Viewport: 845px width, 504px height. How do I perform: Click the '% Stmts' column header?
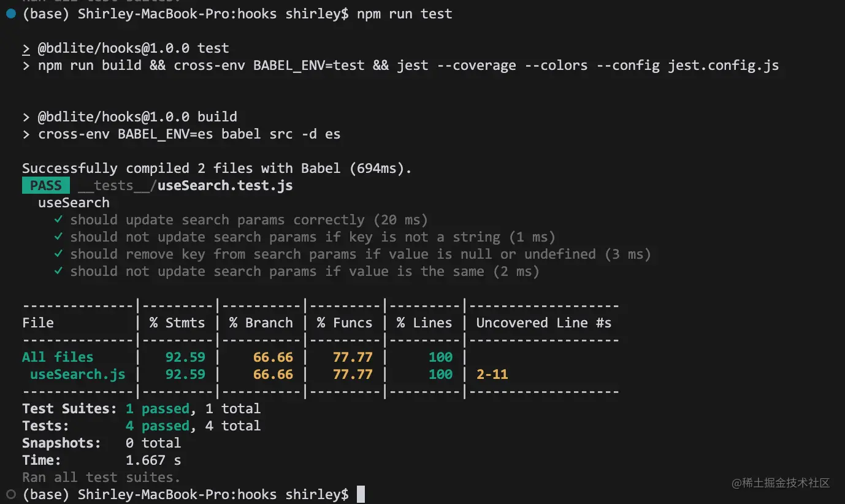(x=177, y=323)
